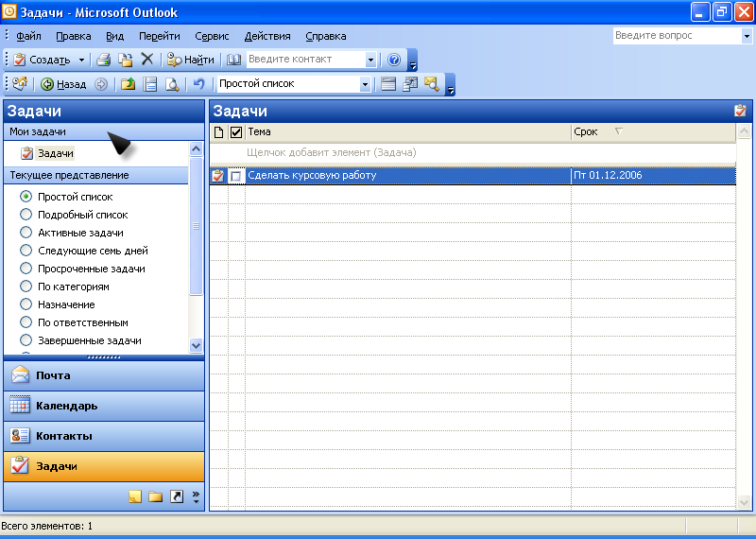Click the Задачи navigation button
The height and width of the screenshot is (539, 756).
[x=104, y=466]
